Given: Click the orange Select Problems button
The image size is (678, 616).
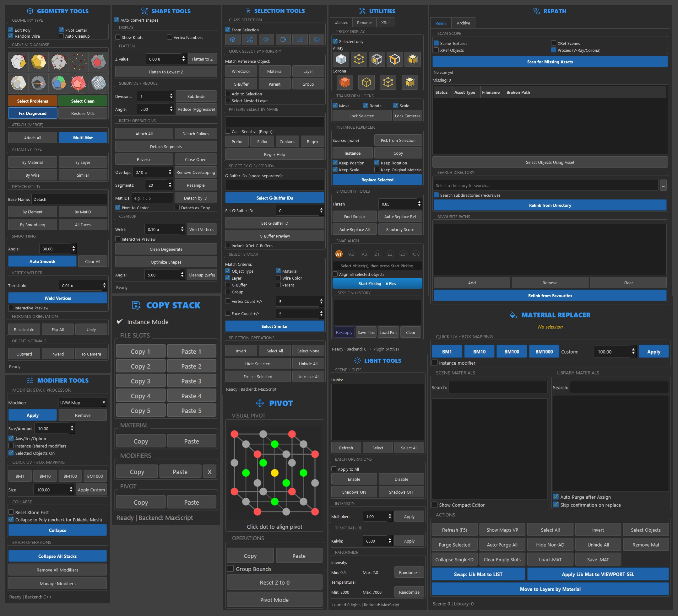Looking at the screenshot, I should click(x=33, y=101).
